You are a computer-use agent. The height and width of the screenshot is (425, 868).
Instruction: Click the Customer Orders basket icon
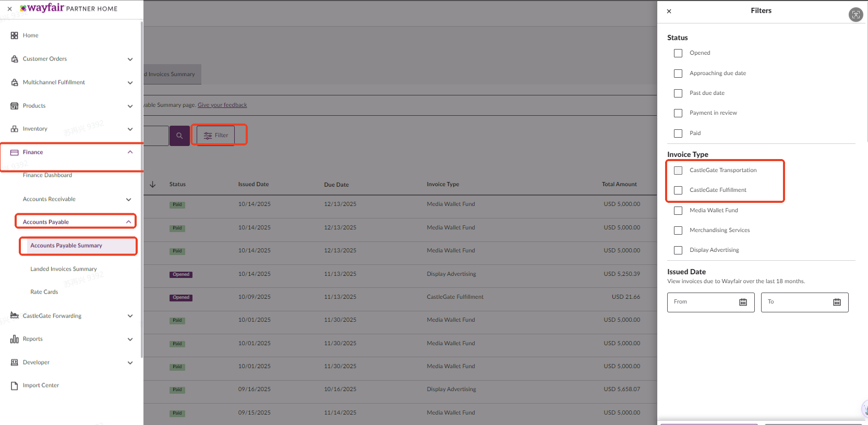point(14,59)
